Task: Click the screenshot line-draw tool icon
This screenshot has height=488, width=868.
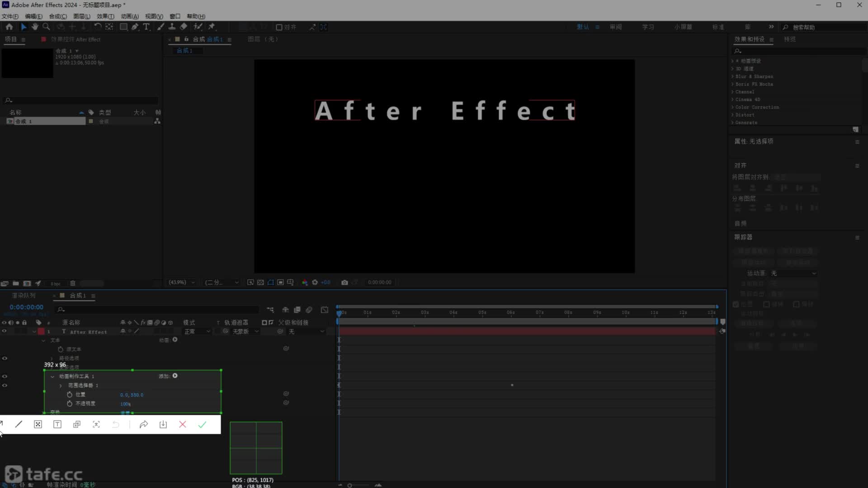Action: click(19, 424)
